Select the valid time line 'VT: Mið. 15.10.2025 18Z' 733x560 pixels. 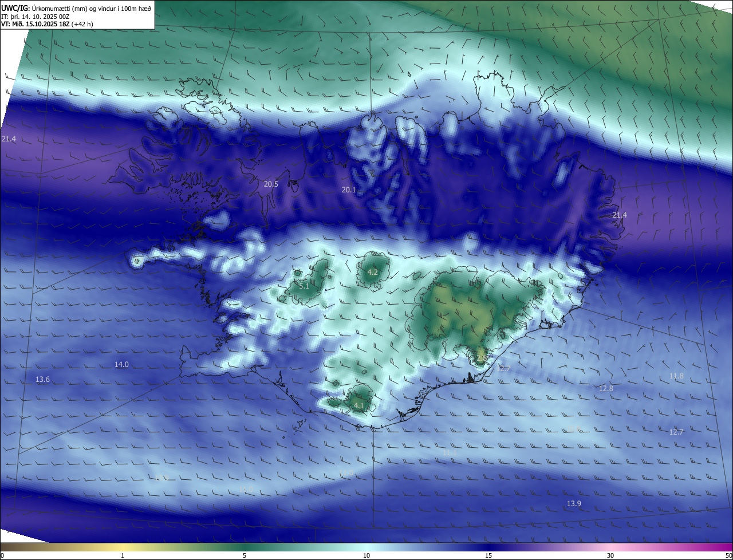[x=36, y=24]
